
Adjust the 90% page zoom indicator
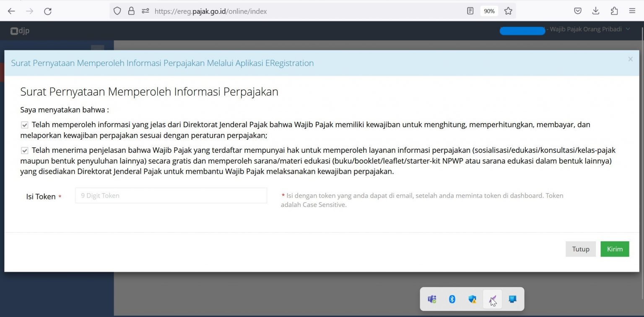point(489,11)
